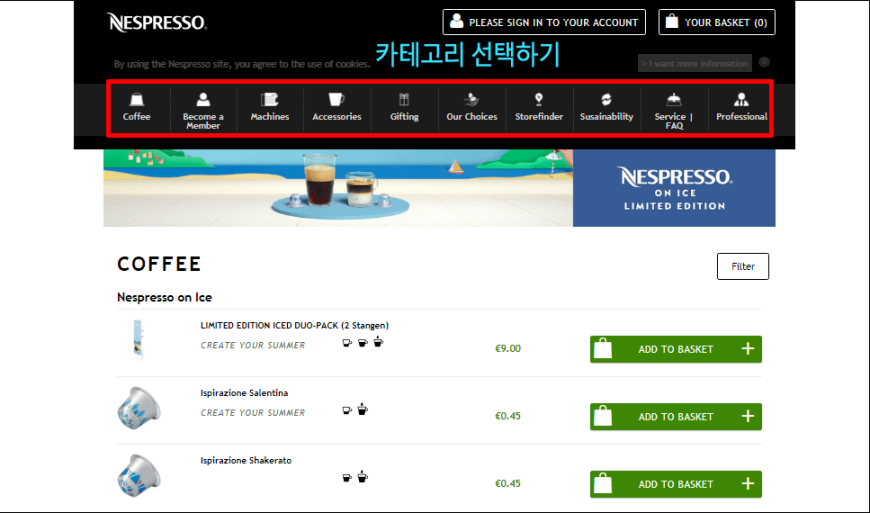Open Service | FAQ menu item
Screen dimensions: 870x513
coord(674,109)
